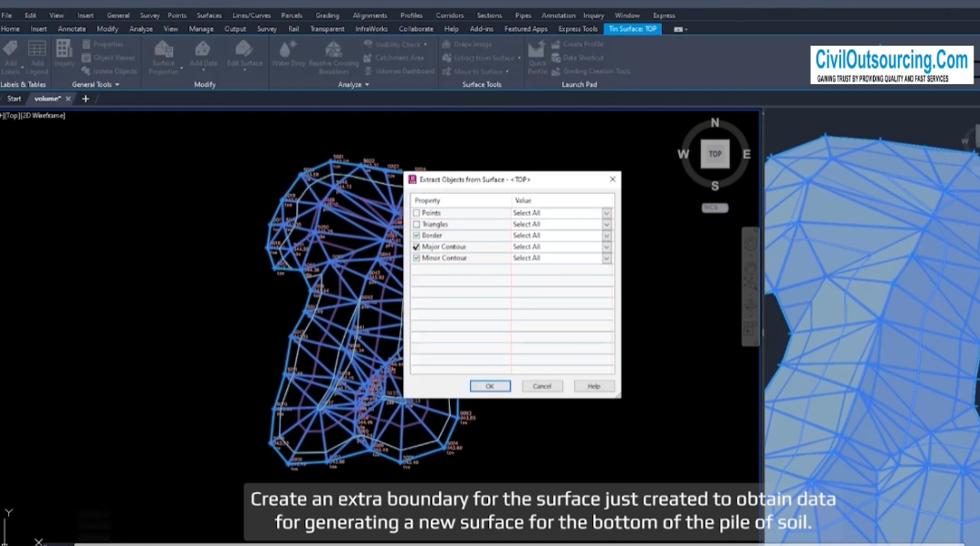Enable the Triangles checkbox
The image size is (980, 546).
[416, 224]
